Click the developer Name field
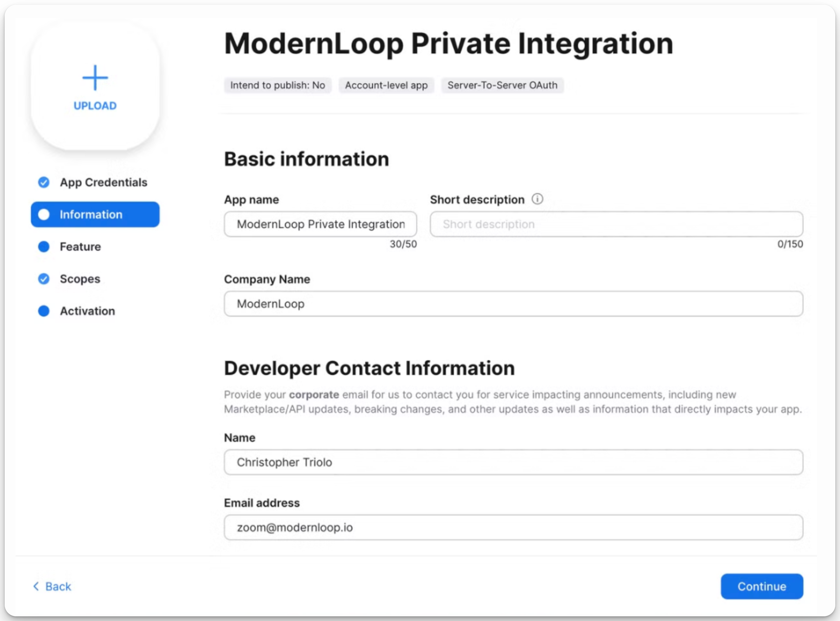840x621 pixels. pyautogui.click(x=513, y=462)
